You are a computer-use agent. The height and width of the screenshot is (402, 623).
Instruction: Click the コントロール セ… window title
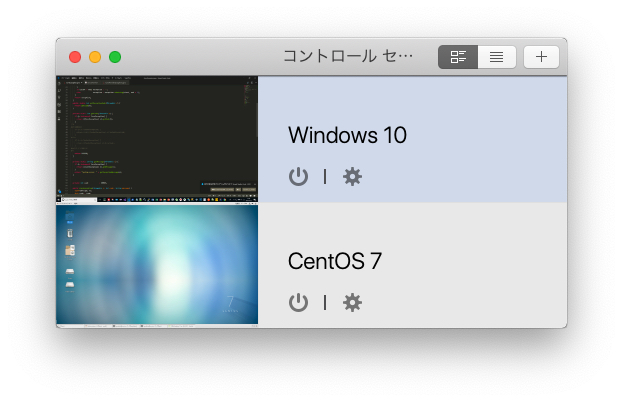[348, 56]
